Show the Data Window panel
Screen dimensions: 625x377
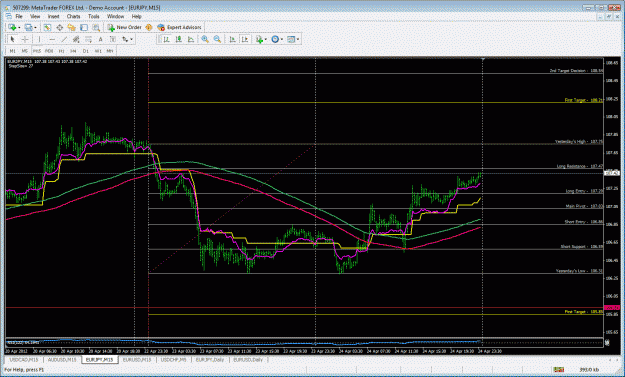click(59, 27)
